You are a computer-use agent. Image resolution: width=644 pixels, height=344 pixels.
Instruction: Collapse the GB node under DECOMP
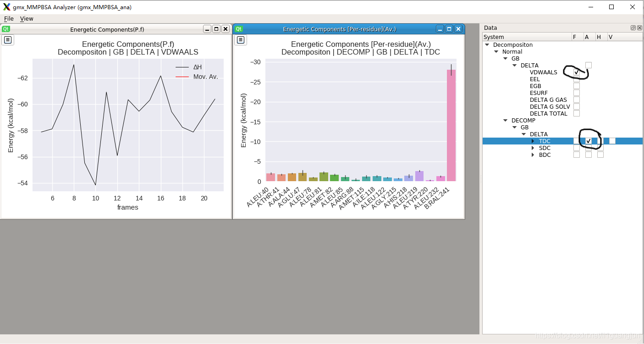click(514, 128)
